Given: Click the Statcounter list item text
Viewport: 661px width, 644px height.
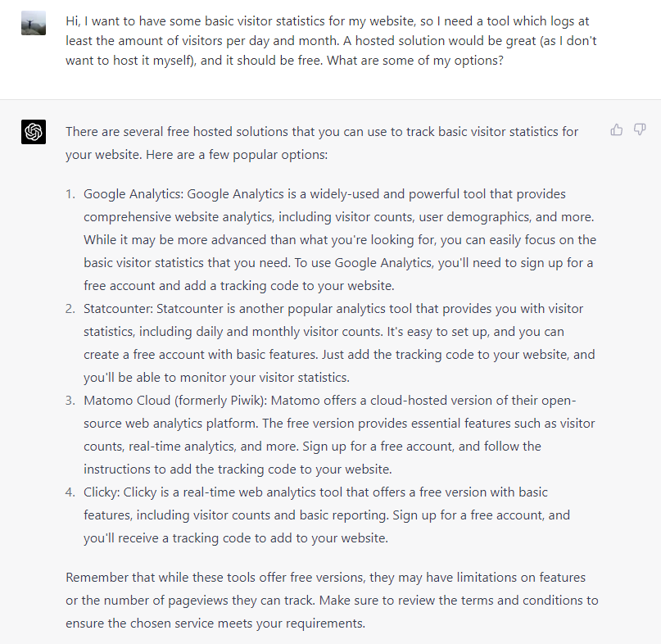Looking at the screenshot, I should 339,342.
